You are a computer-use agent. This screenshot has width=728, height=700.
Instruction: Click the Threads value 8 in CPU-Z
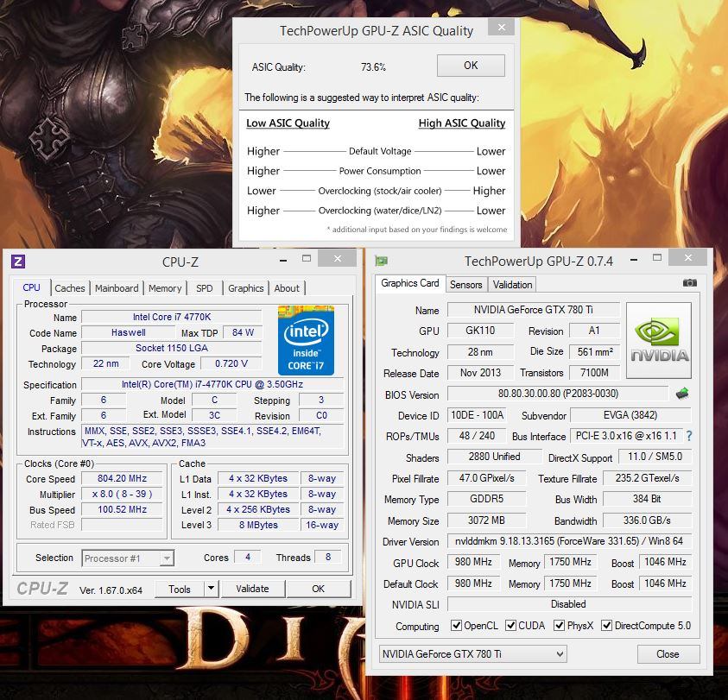(328, 557)
